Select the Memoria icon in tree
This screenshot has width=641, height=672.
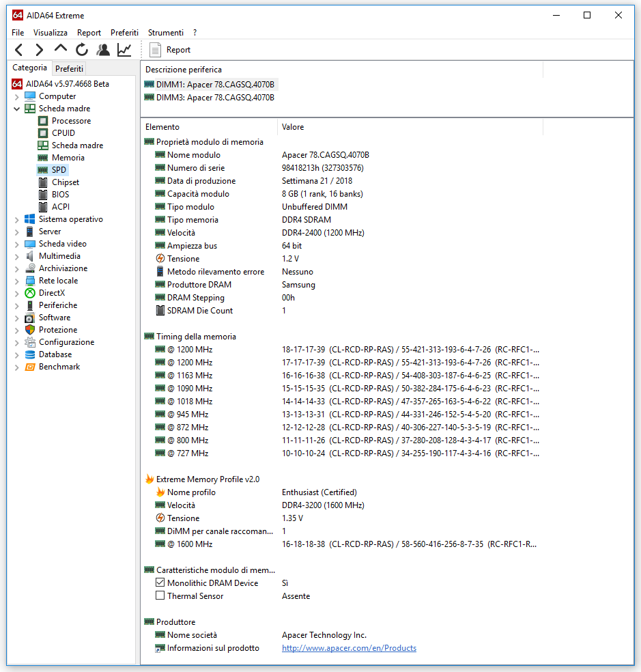(x=43, y=158)
